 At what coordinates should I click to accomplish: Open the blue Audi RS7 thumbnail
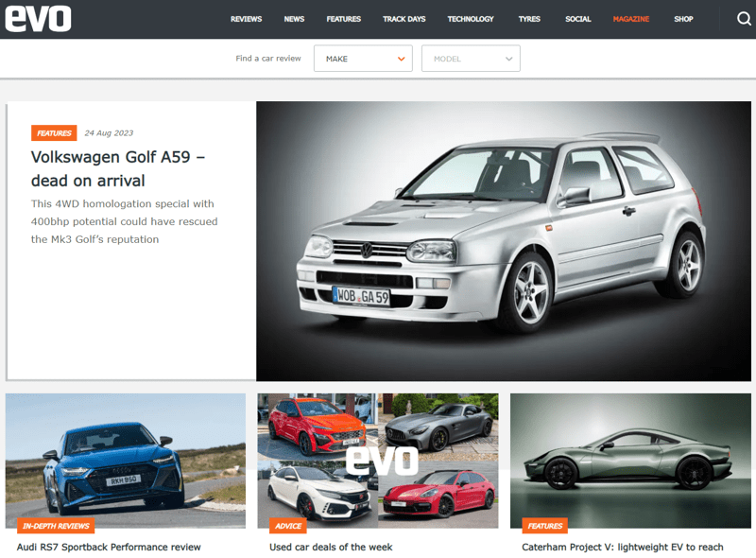(x=126, y=461)
